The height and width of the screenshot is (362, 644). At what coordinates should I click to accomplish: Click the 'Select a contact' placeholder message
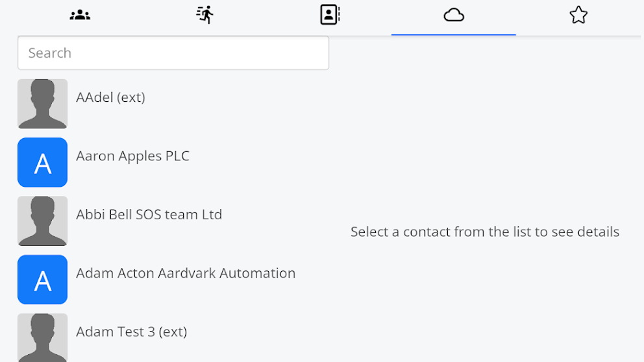pos(484,232)
